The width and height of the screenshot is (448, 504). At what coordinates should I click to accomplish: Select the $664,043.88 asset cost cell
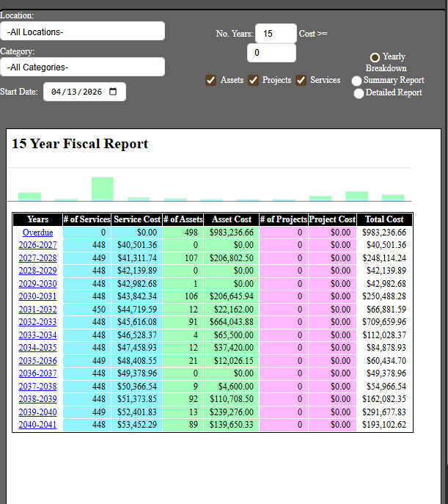[x=231, y=322]
